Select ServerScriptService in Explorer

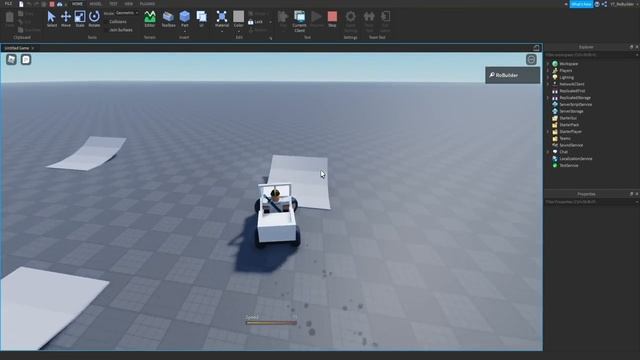pos(576,104)
